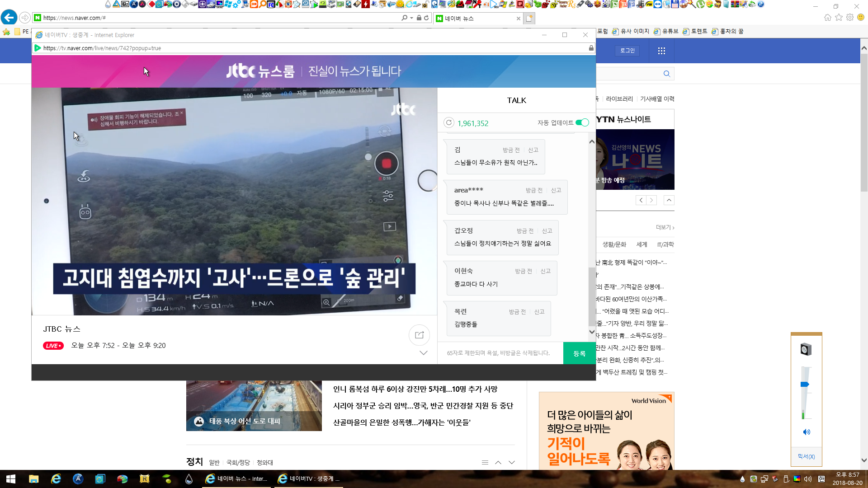The image size is (868, 488).
Task: Click the YTN 뉴스나이트 thumbnail
Action: 635,160
